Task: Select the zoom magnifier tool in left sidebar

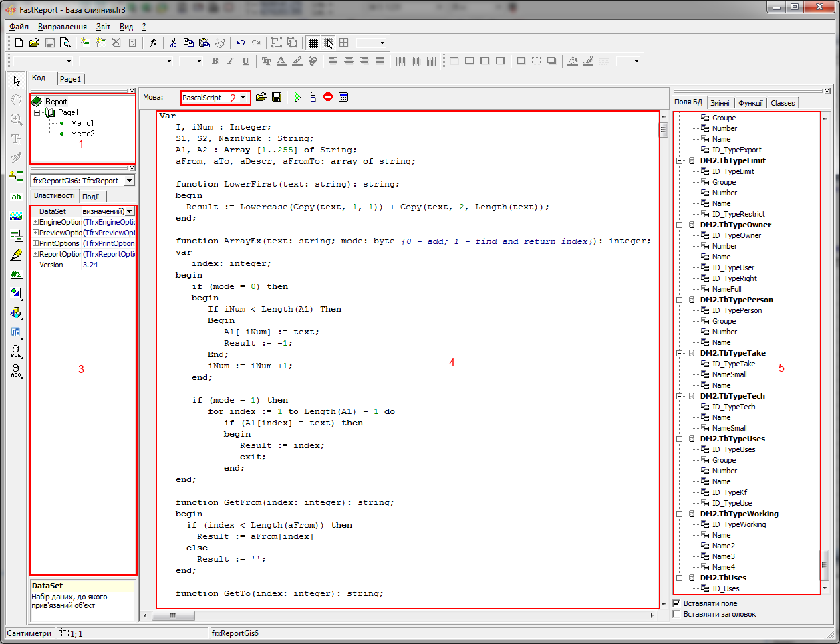Action: click(x=16, y=120)
